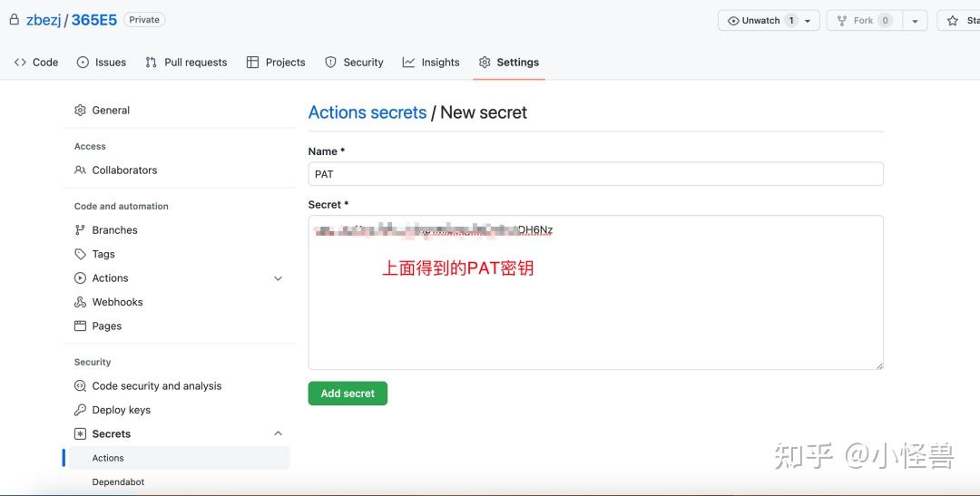The height and width of the screenshot is (496, 980).
Task: Click the Projects table icon
Action: pyautogui.click(x=252, y=63)
